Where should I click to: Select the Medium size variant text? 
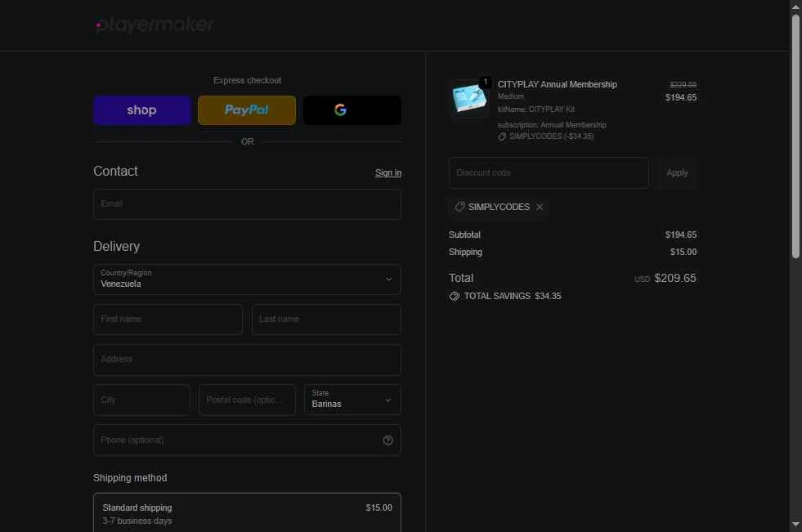tap(510, 96)
